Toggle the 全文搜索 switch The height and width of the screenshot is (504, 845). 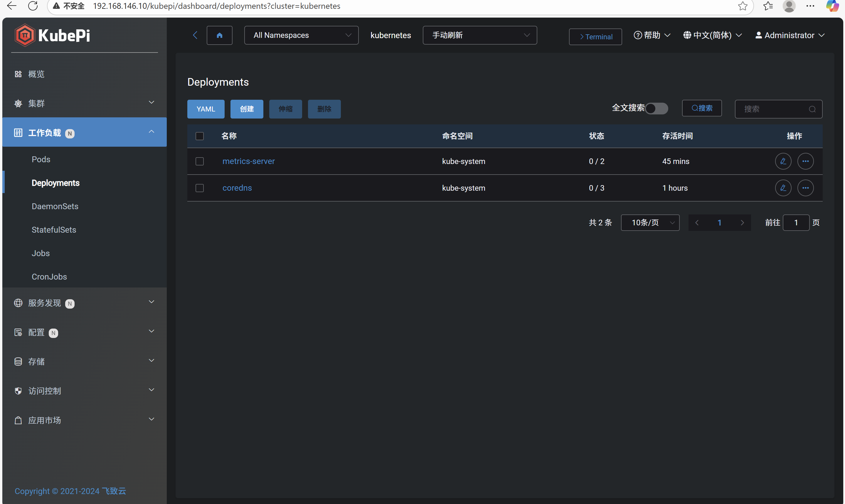pos(656,109)
